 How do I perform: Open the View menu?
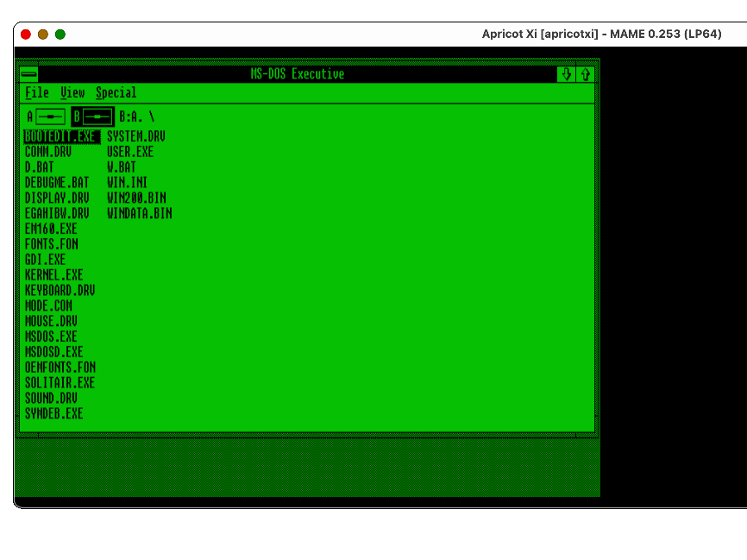point(72,93)
